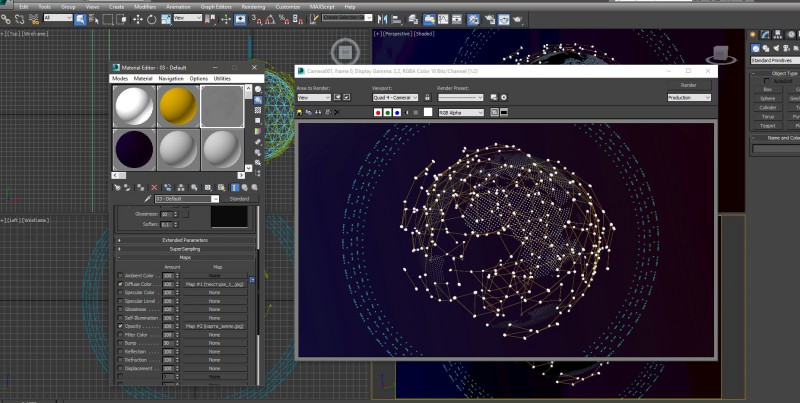Enable the Specular Level map checkbox
The width and height of the screenshot is (800, 403).
click(x=120, y=301)
